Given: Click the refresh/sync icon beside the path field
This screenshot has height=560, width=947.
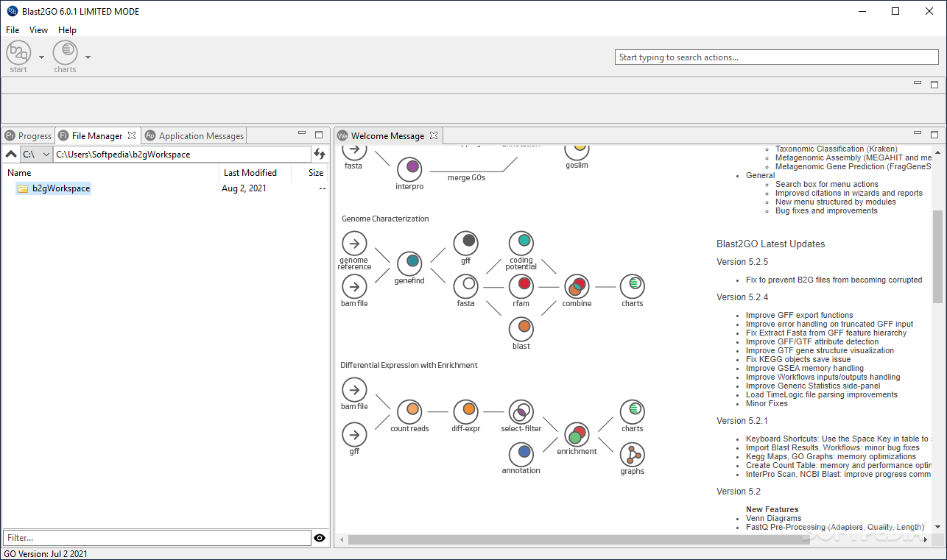Looking at the screenshot, I should point(320,155).
